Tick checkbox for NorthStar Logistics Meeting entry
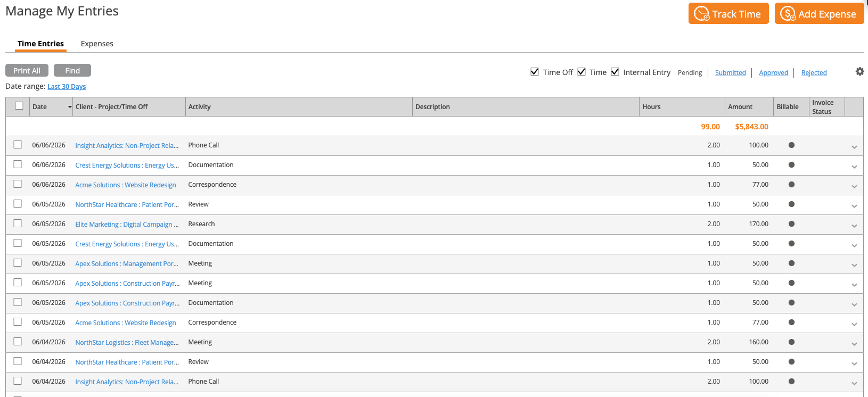868x397 pixels. point(18,342)
